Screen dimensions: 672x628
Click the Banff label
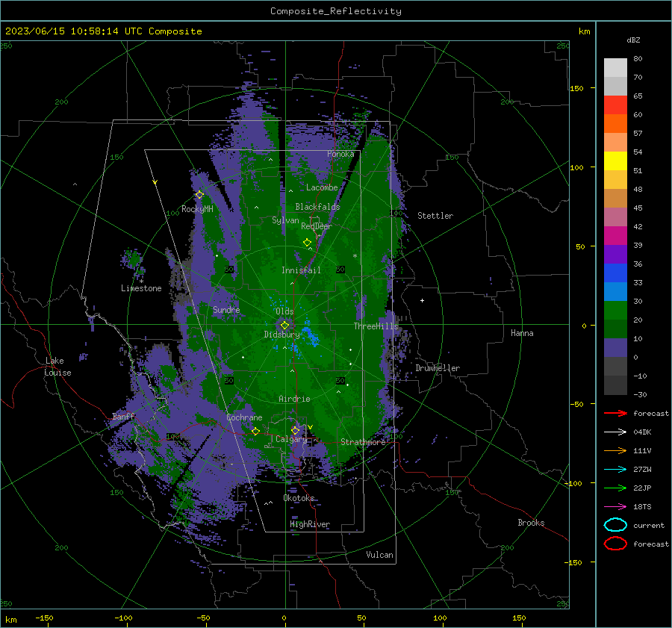(x=123, y=417)
